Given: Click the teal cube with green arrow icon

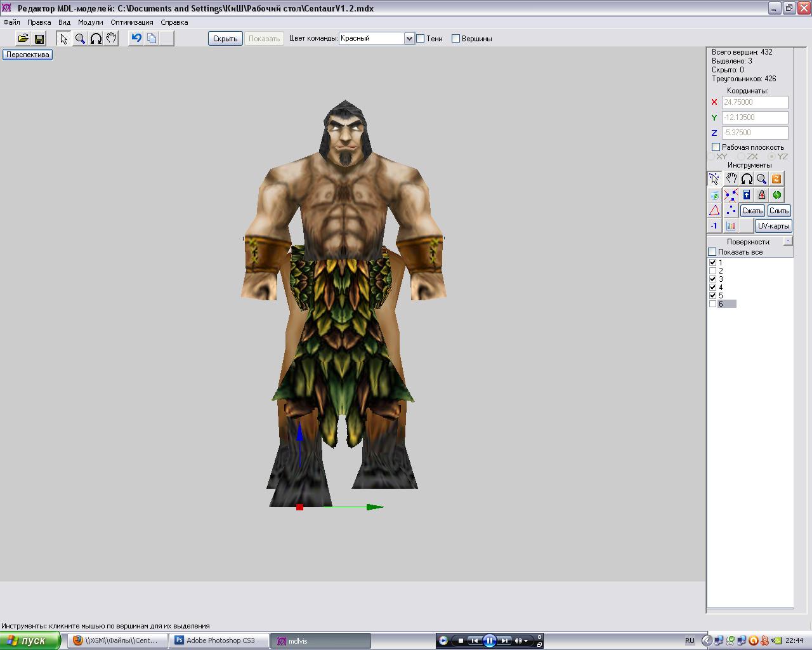Looking at the screenshot, I should coord(715,195).
